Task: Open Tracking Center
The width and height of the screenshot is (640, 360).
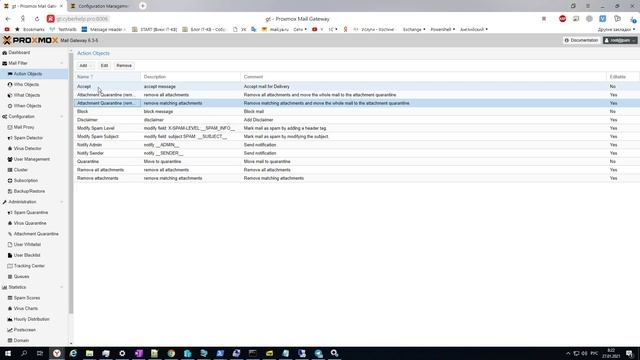Action: pos(29,266)
